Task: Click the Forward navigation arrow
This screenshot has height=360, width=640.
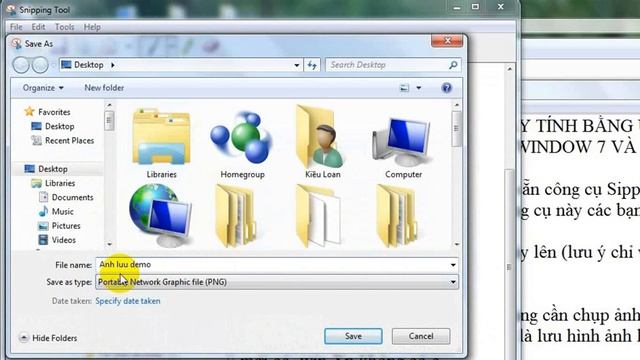Action: pyautogui.click(x=40, y=65)
